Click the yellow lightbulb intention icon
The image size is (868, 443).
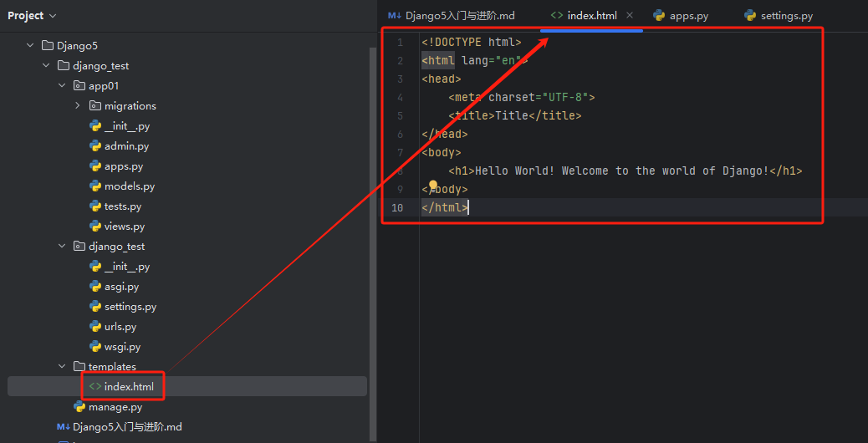pyautogui.click(x=433, y=185)
